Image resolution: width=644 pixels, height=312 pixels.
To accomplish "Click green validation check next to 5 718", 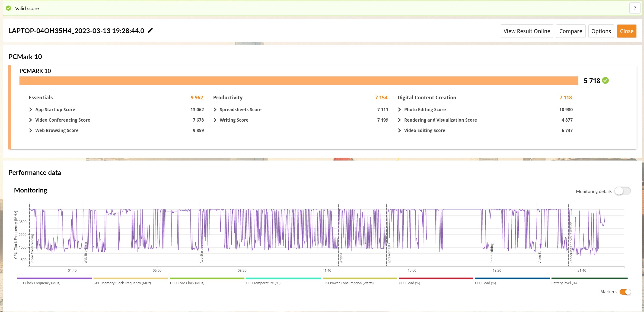I will [605, 80].
